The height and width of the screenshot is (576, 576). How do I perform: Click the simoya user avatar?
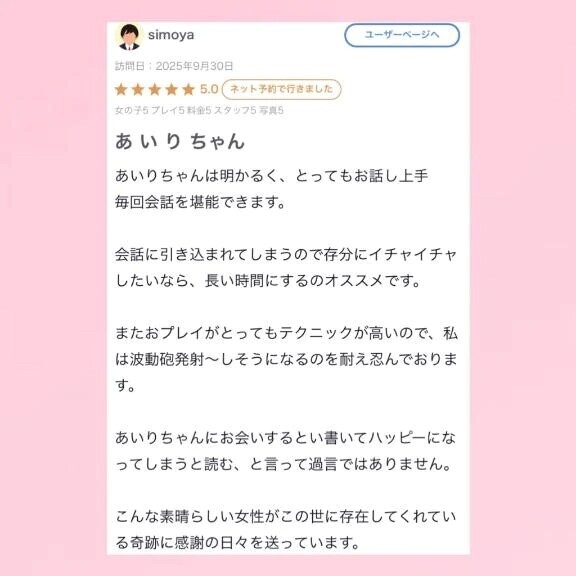tap(129, 36)
